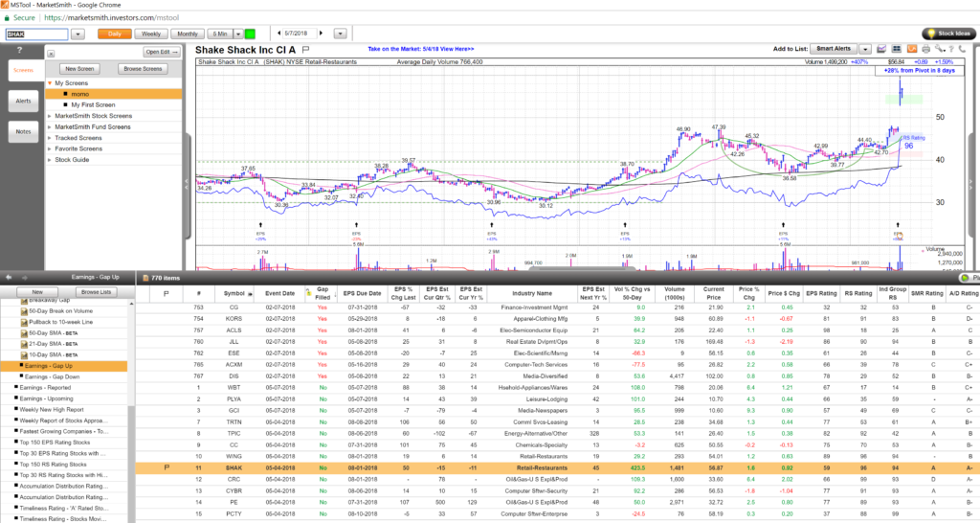Close the screens panel with X
Screen dimensions: 980x523
(51, 54)
